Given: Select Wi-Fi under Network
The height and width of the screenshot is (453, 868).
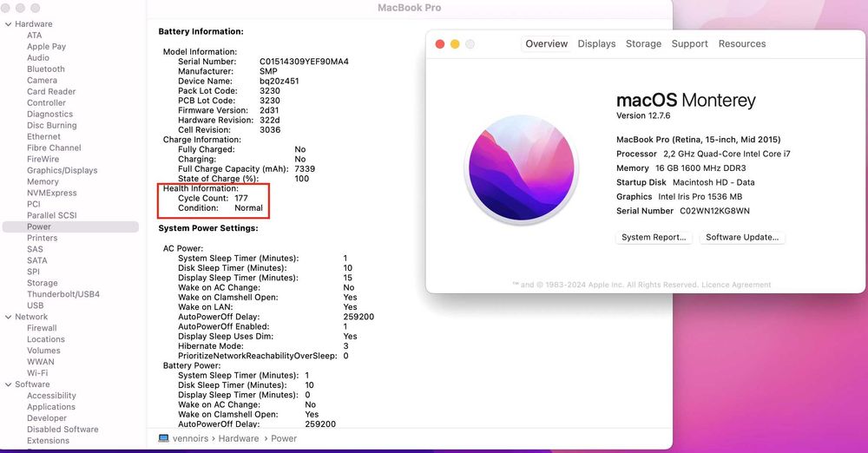Looking at the screenshot, I should point(37,373).
